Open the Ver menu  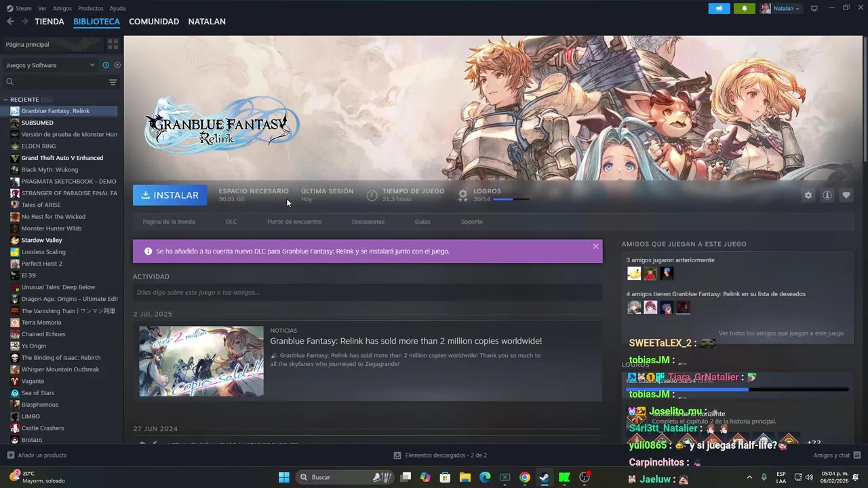coord(42,8)
